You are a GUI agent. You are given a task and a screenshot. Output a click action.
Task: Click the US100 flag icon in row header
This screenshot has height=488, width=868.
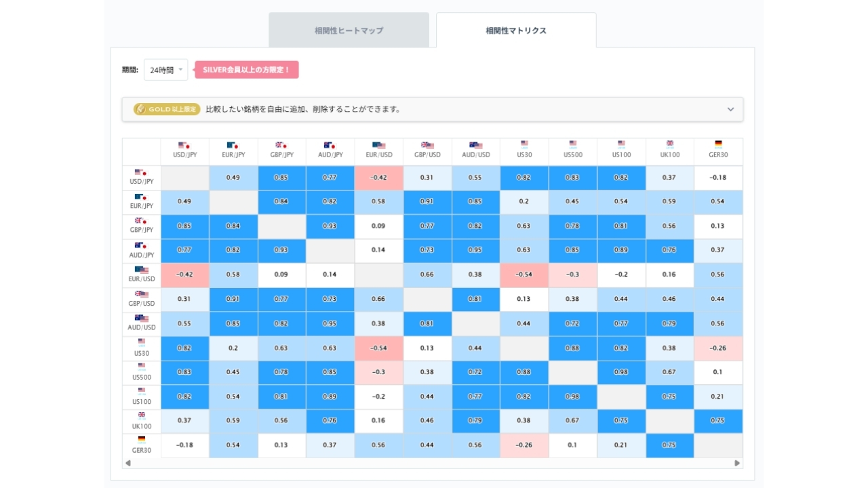tap(142, 390)
